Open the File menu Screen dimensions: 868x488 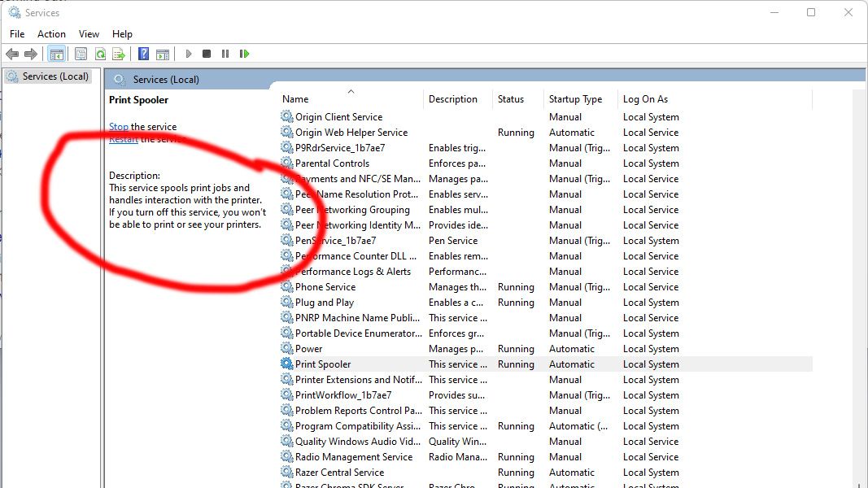pos(16,34)
